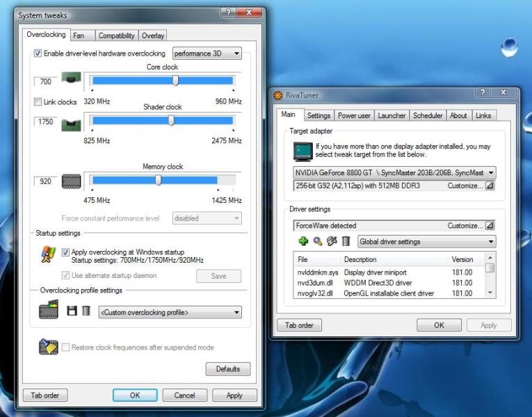The width and height of the screenshot is (532, 417).
Task: Click the wrench-and-checkmark tool icon in driver settings
Action: (332, 241)
